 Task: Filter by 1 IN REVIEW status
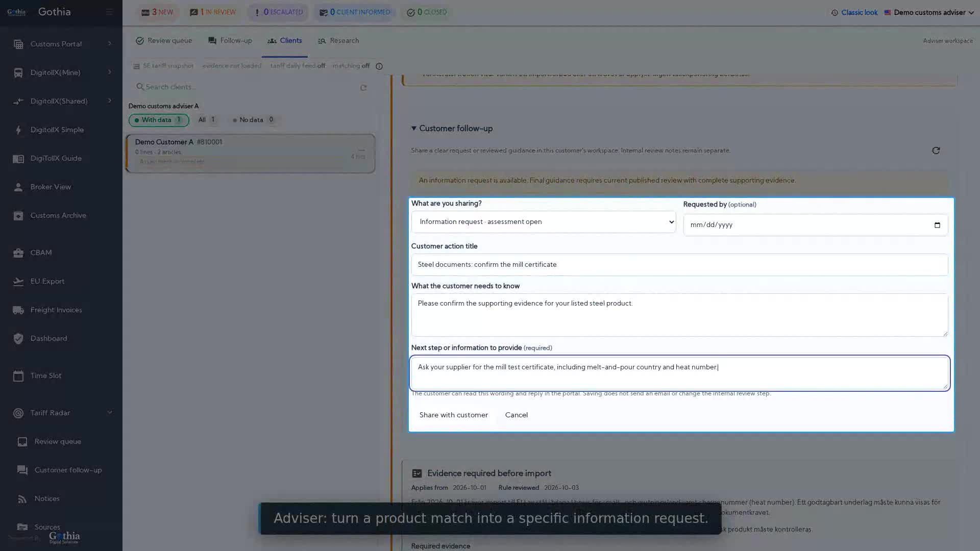coord(213,12)
